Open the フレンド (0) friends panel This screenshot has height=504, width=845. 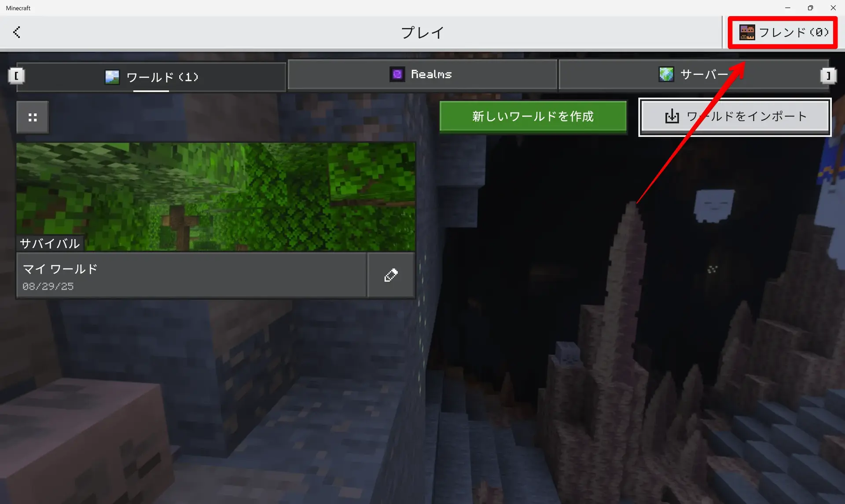783,32
